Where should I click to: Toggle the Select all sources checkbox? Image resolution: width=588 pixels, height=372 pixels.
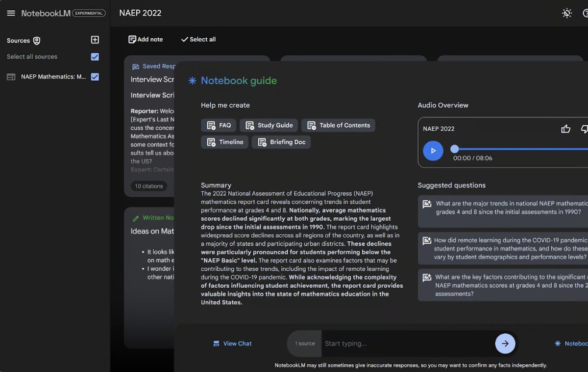95,57
